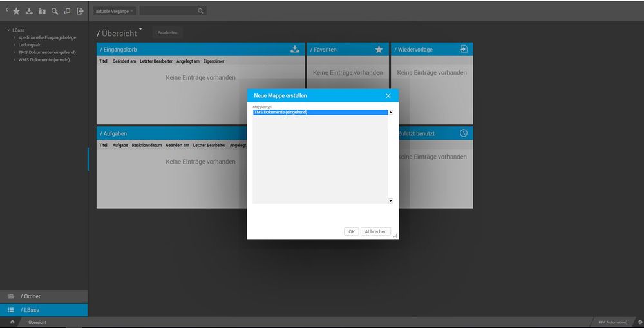The height and width of the screenshot is (328, 644).
Task: Confirm the dialog with OK
Action: click(352, 231)
